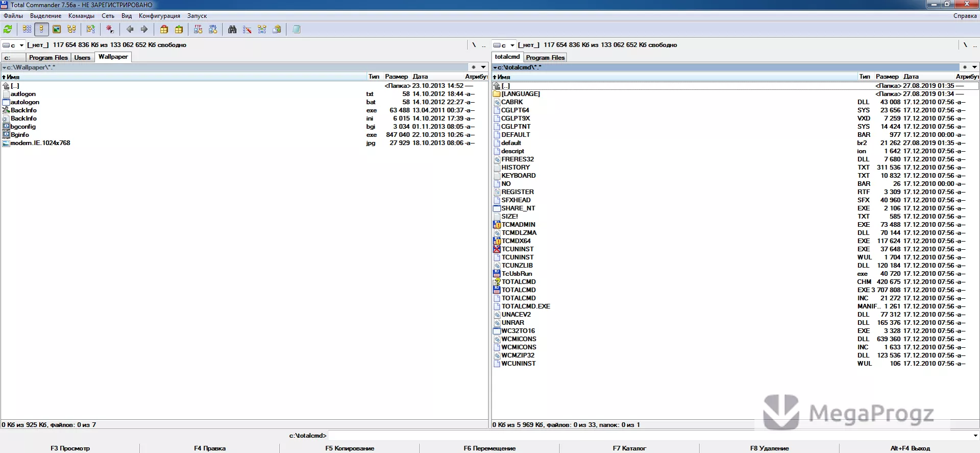The width and height of the screenshot is (980, 453).
Task: Open the Конфигурация menu
Action: coord(159,16)
